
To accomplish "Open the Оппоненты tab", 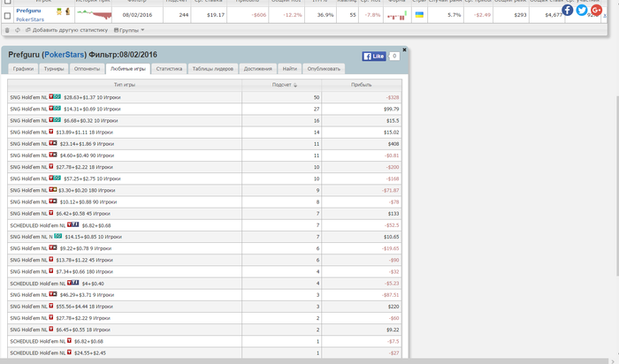I will 87,69.
